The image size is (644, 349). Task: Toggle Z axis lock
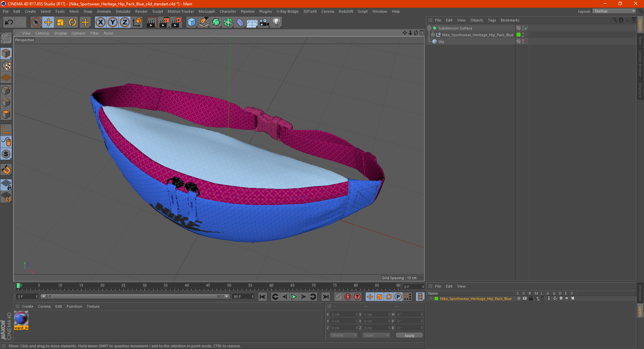125,22
